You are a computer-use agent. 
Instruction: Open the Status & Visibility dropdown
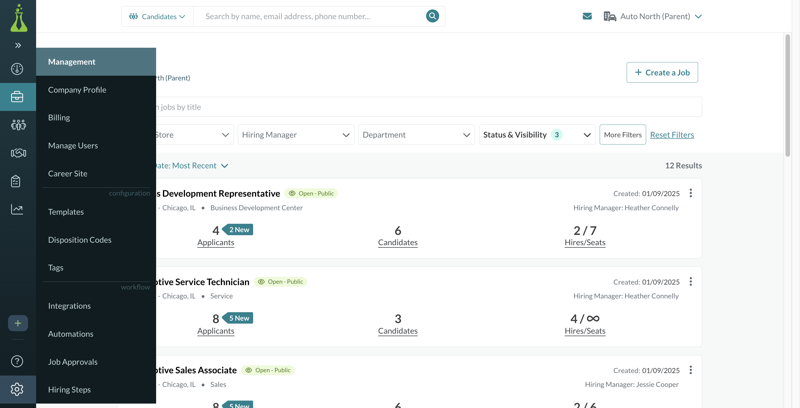tap(537, 135)
